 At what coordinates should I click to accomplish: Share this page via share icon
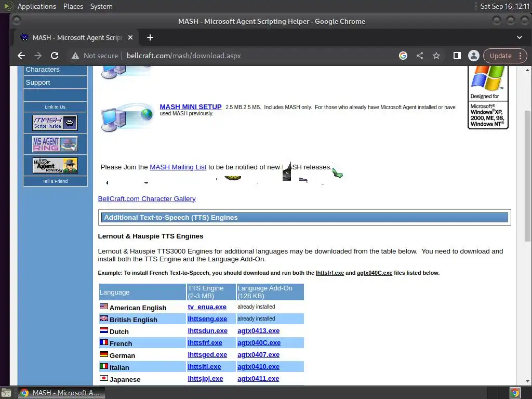click(420, 56)
